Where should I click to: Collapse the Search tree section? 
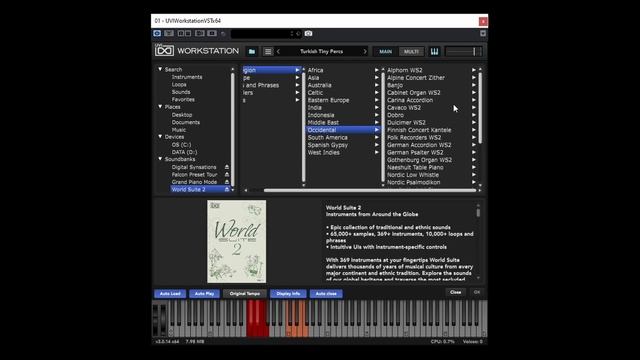(160, 69)
